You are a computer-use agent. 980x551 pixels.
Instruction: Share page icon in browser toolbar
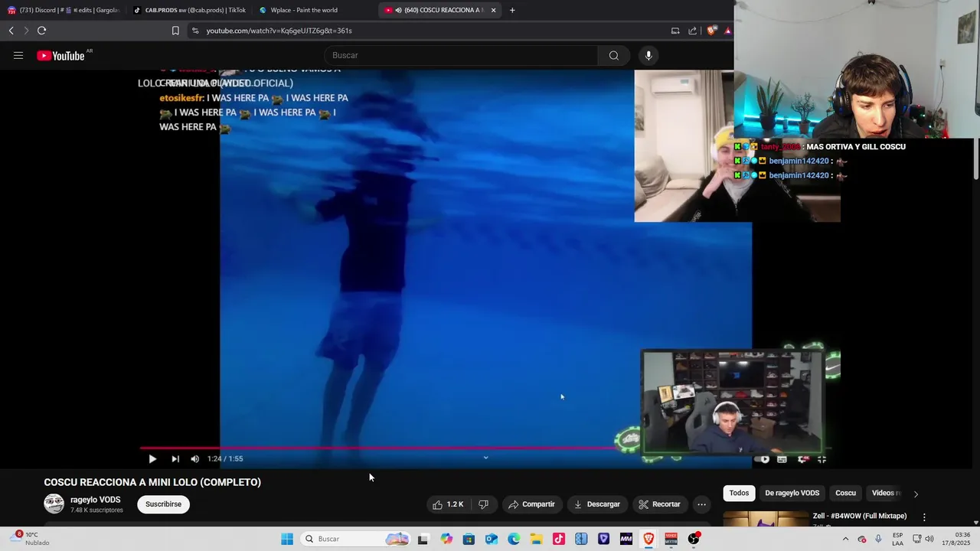[x=693, y=31]
